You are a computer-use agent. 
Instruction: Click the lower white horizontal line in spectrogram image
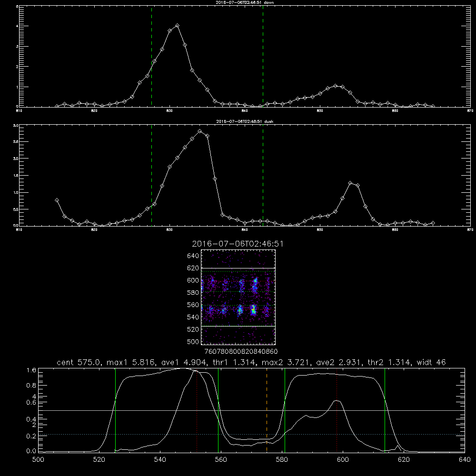tap(238, 327)
